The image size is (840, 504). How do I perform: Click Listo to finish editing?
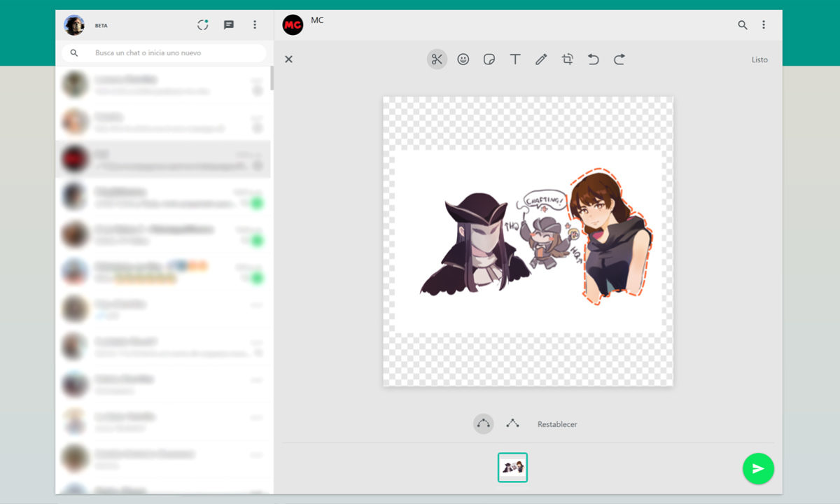click(759, 59)
